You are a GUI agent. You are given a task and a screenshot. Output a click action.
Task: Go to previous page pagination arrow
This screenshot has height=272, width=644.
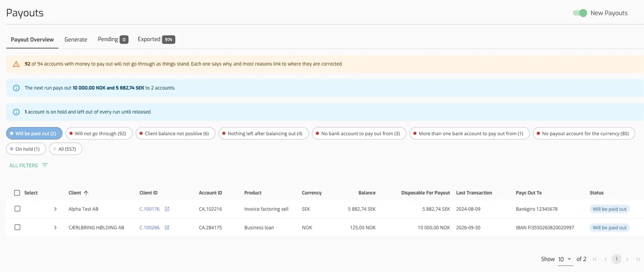click(606, 259)
